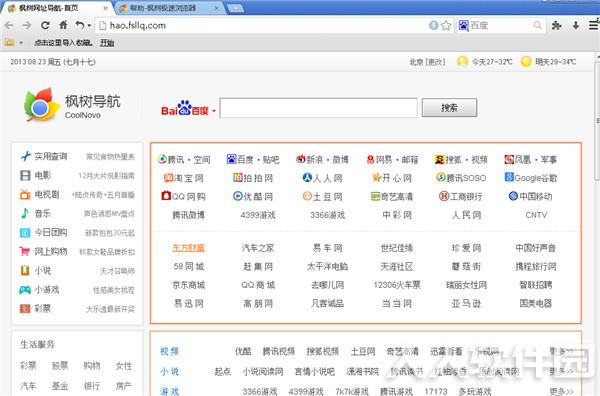Click the browser forward arrow
Image resolution: width=600 pixels, height=396 pixels.
click(x=27, y=25)
